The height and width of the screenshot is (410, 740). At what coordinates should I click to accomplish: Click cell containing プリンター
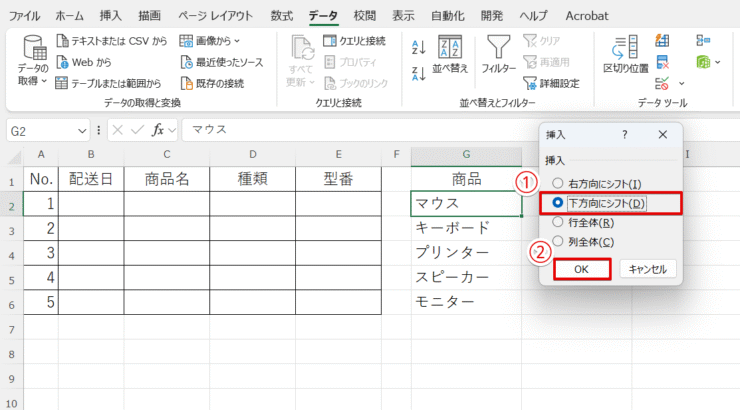tap(466, 253)
